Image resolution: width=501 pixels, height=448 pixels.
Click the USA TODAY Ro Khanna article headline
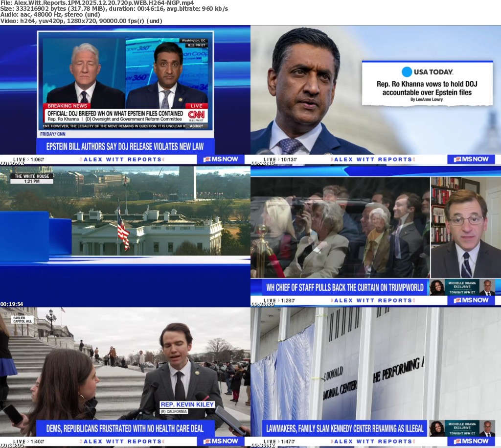(427, 88)
